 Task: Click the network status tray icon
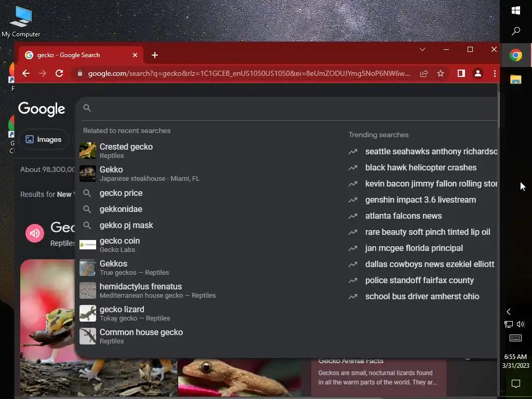[x=508, y=324]
